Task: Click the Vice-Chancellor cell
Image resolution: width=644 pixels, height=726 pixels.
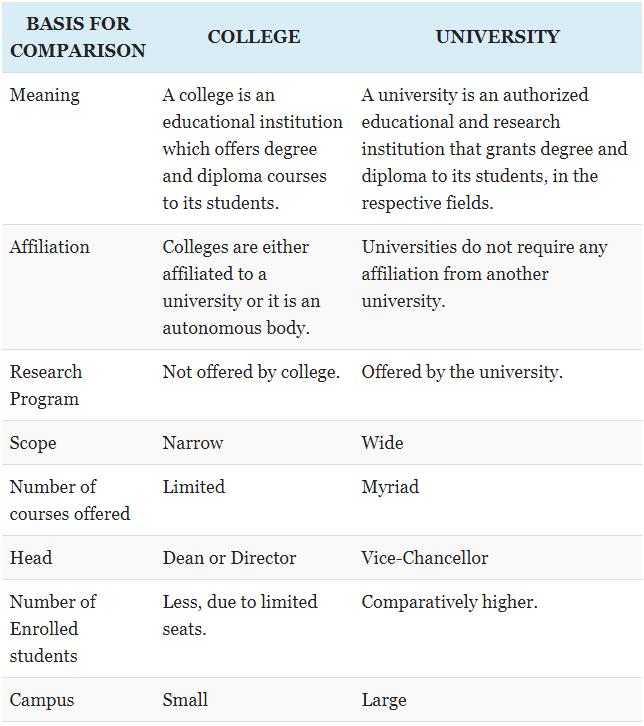Action: click(x=425, y=558)
